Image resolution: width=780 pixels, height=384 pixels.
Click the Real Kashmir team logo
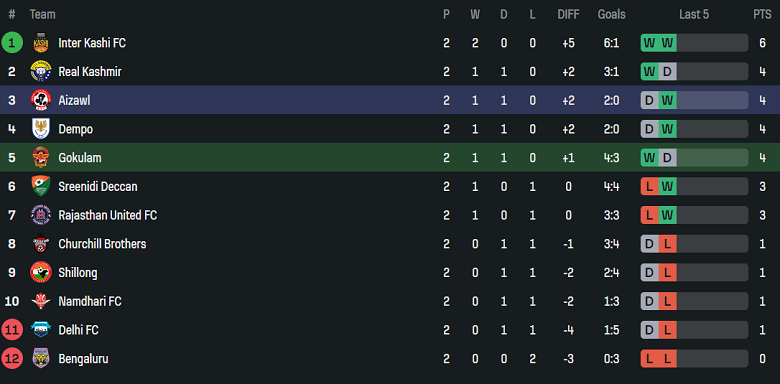(x=41, y=72)
